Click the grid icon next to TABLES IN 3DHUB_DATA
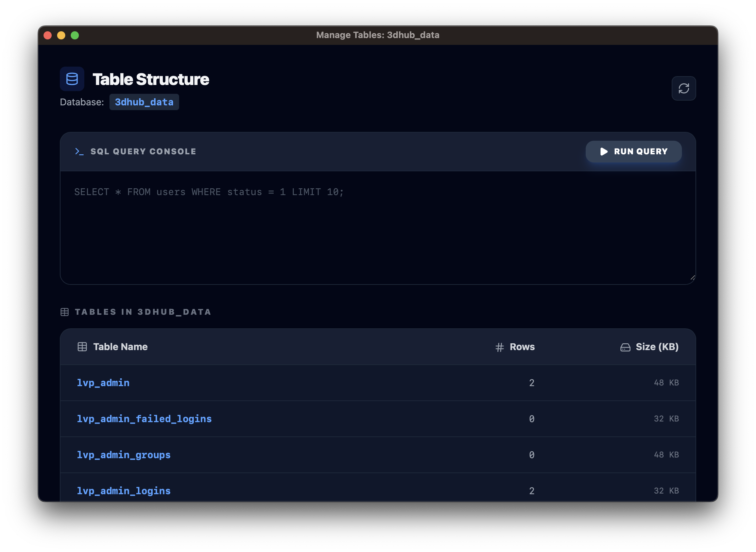The width and height of the screenshot is (756, 552). [x=65, y=312]
